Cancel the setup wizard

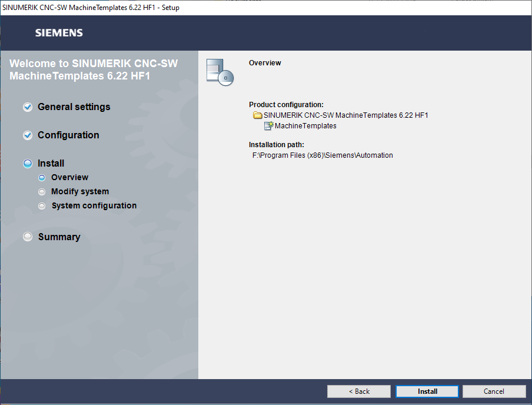point(494,391)
